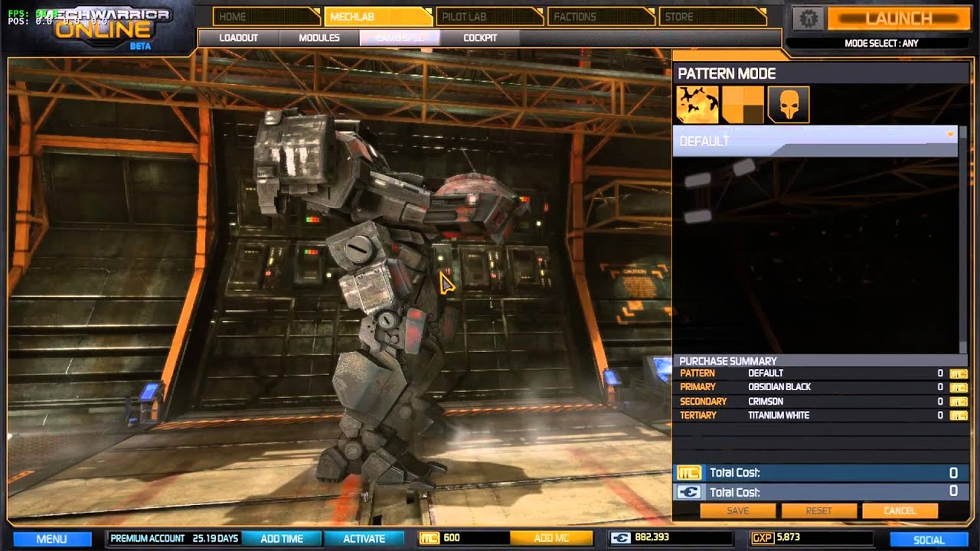The image size is (980, 551).
Task: Click the PREMIUM ACCOUNT 25.19 DAYS text
Action: tap(175, 539)
